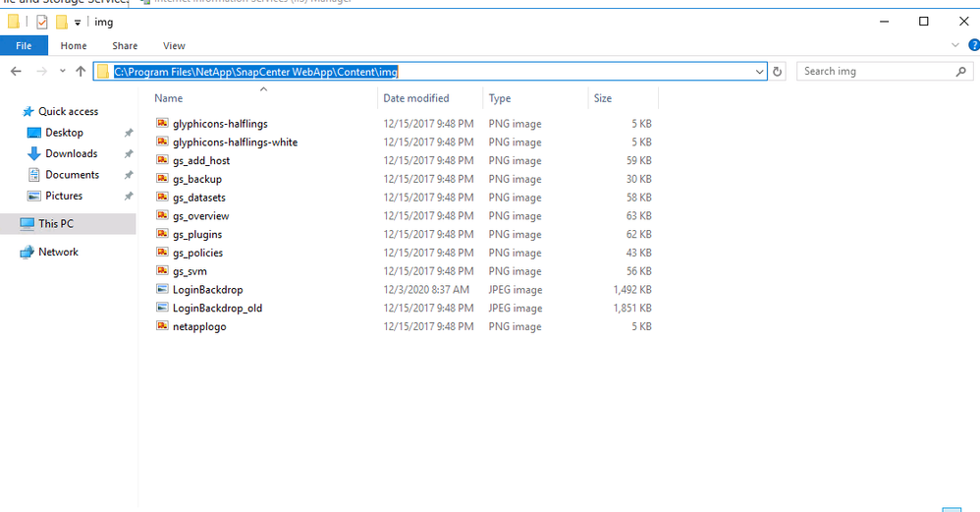The image size is (980, 512).
Task: Switch to the View ribbon tab
Action: click(x=174, y=45)
